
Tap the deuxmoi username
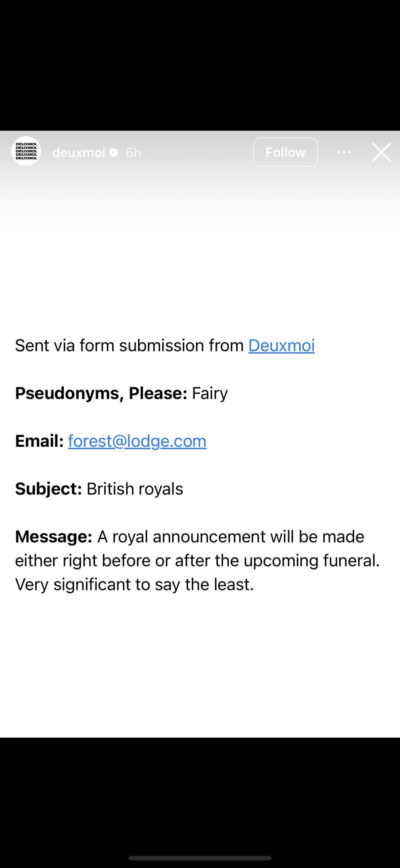[79, 153]
